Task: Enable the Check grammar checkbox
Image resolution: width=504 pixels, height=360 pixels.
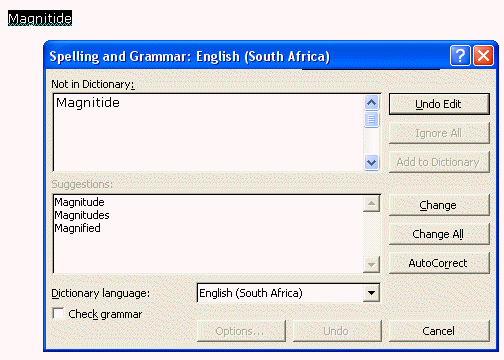Action: coord(58,314)
